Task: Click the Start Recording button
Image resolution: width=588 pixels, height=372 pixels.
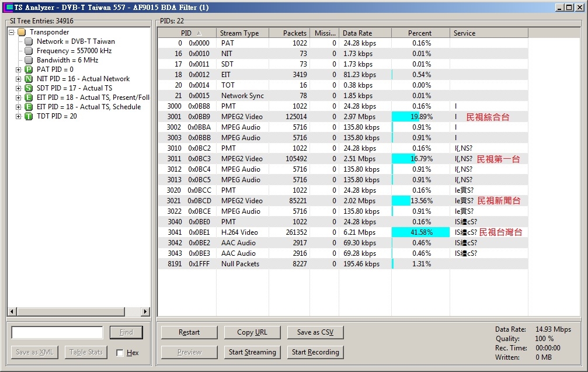Action: (x=315, y=352)
